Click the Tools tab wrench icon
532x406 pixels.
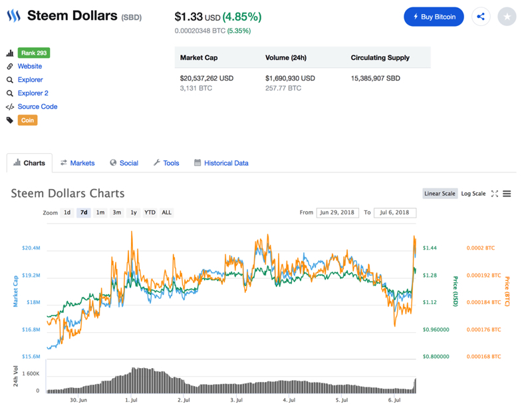coord(156,162)
